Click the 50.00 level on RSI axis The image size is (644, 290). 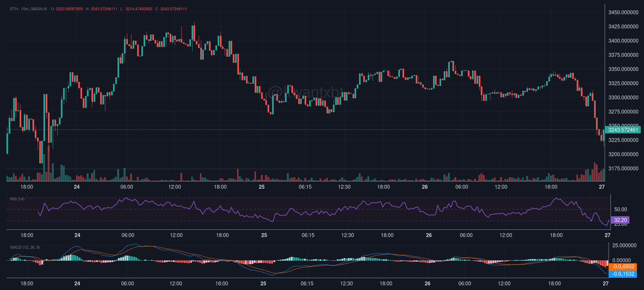(x=620, y=209)
